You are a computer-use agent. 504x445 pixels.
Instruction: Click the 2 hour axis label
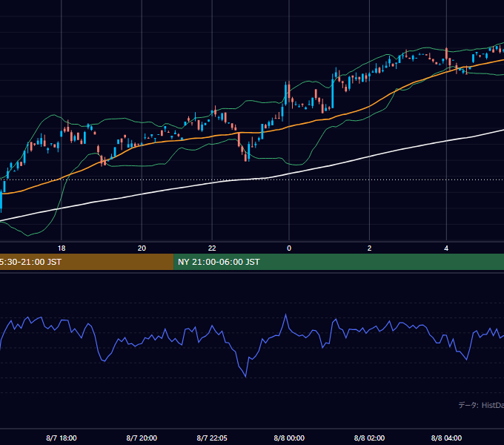[x=369, y=248]
